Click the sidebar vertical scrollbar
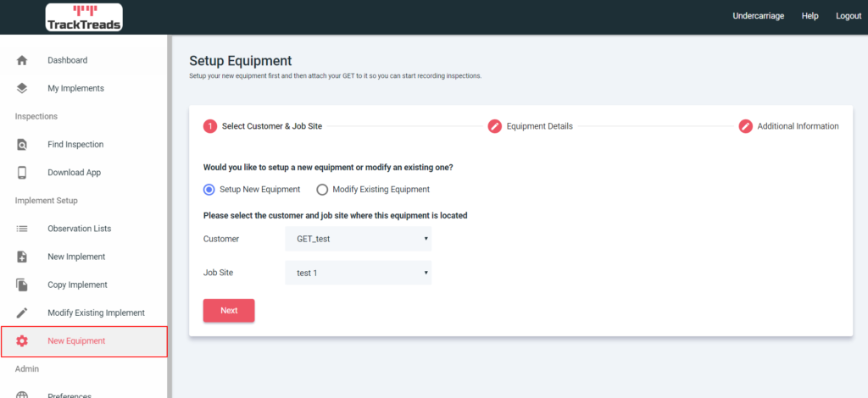The height and width of the screenshot is (398, 868). [x=170, y=216]
